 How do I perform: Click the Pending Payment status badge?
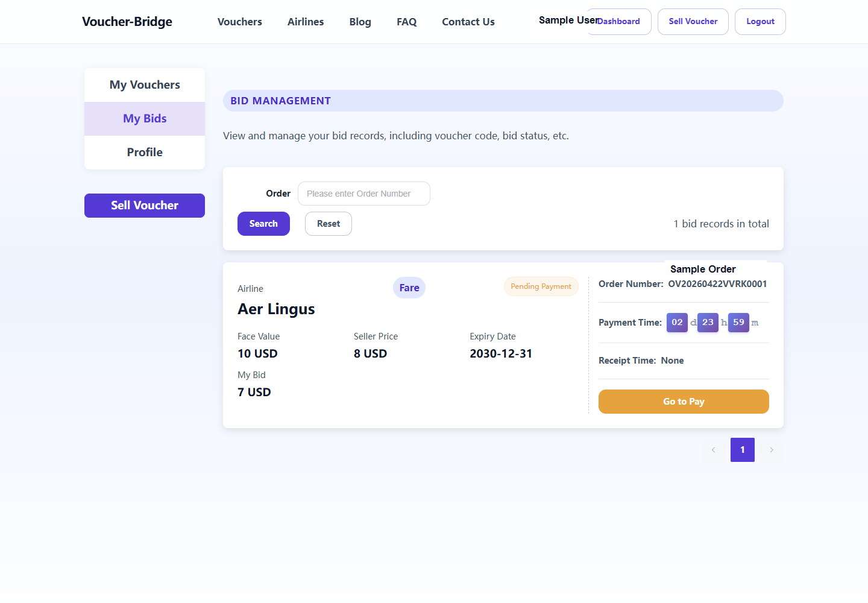(x=541, y=286)
